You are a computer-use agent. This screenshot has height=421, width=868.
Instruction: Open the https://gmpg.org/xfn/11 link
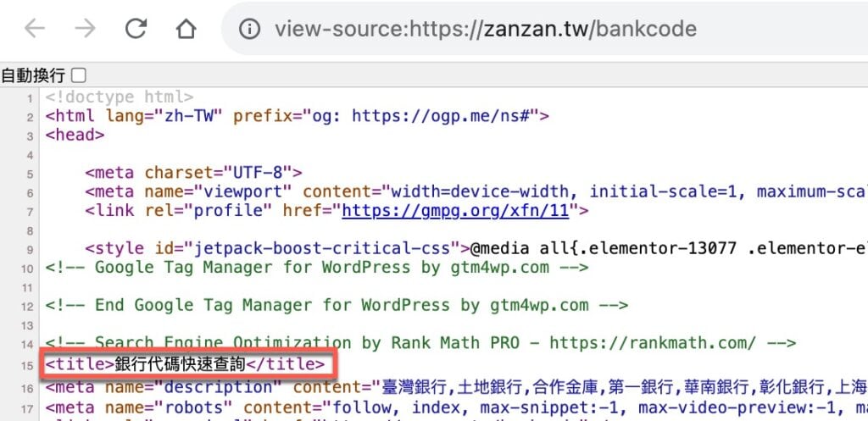tap(455, 211)
